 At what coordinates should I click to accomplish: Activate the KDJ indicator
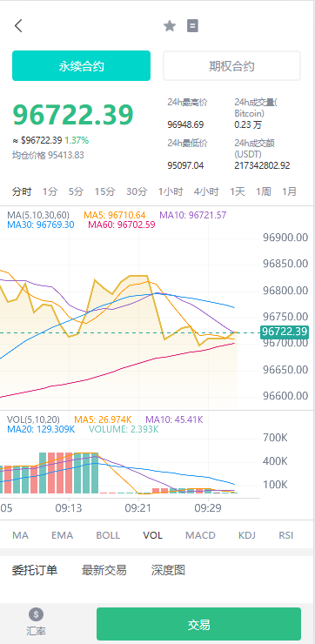click(x=247, y=535)
